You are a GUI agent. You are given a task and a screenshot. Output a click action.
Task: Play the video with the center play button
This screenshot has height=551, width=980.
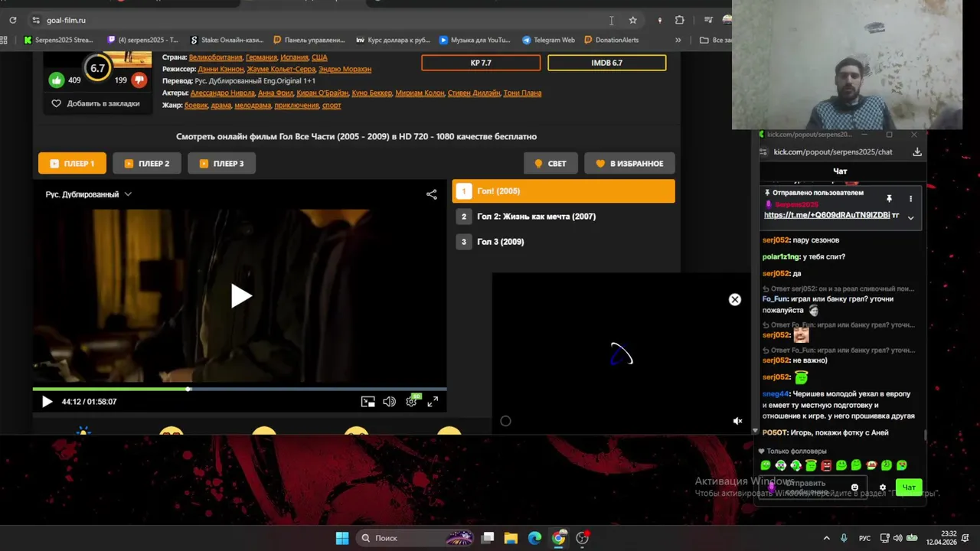(240, 296)
